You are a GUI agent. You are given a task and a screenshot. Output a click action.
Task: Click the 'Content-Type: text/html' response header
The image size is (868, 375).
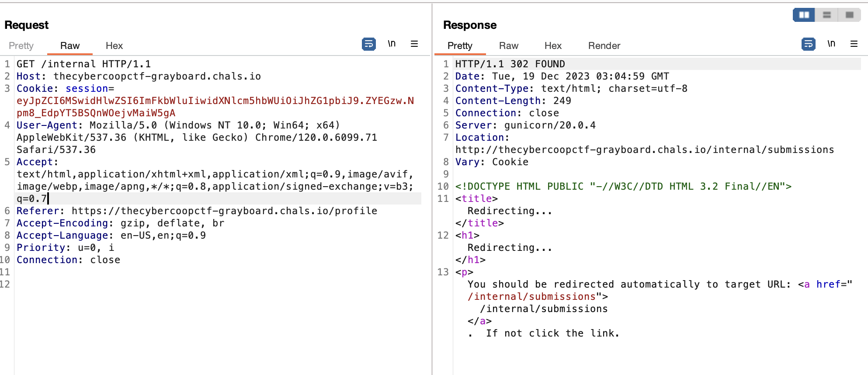click(x=571, y=88)
